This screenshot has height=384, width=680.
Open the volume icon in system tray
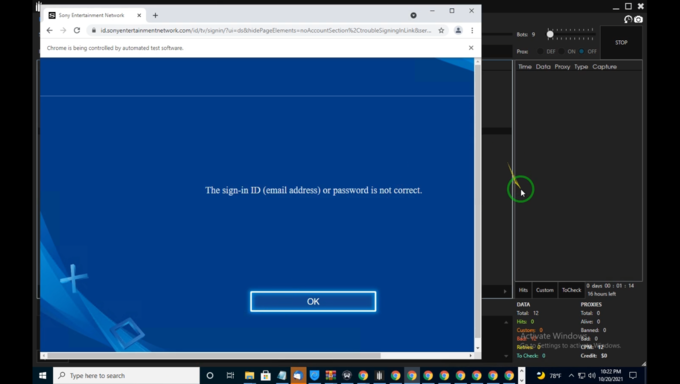tap(592, 375)
